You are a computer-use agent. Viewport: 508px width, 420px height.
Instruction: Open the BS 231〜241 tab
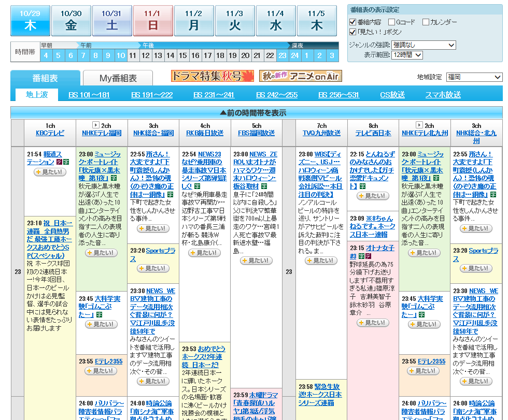(214, 95)
